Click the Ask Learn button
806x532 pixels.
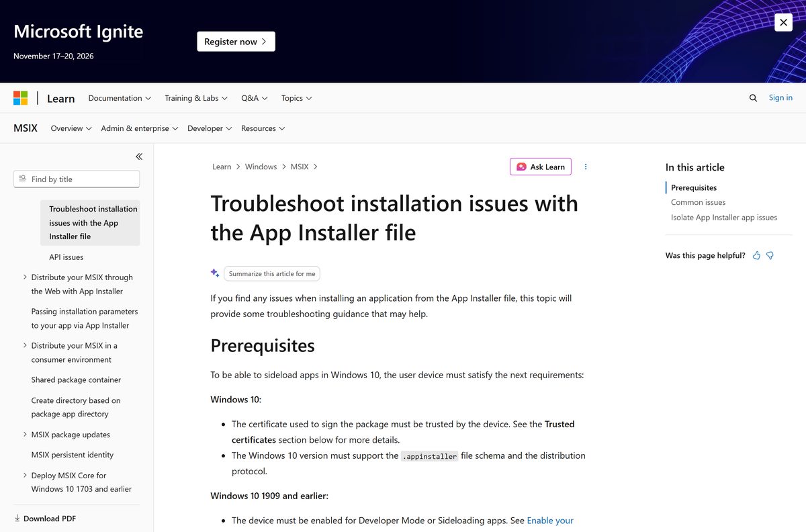(x=541, y=167)
